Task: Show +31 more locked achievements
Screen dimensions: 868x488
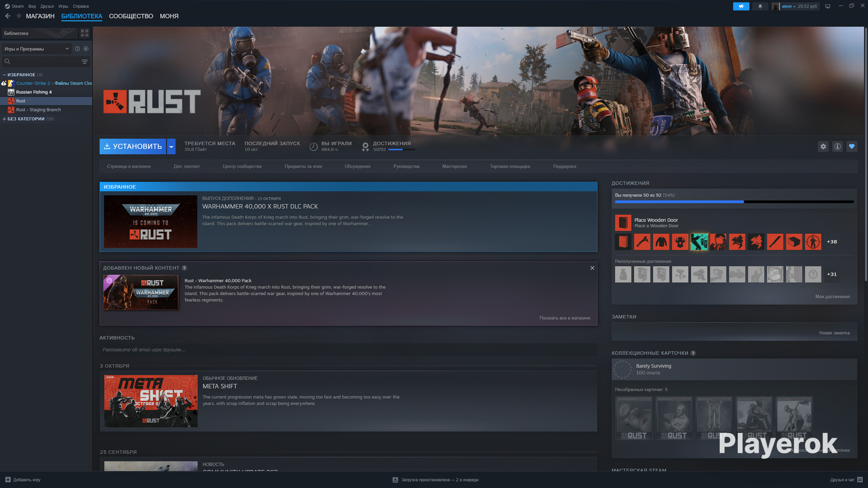Action: pos(832,274)
